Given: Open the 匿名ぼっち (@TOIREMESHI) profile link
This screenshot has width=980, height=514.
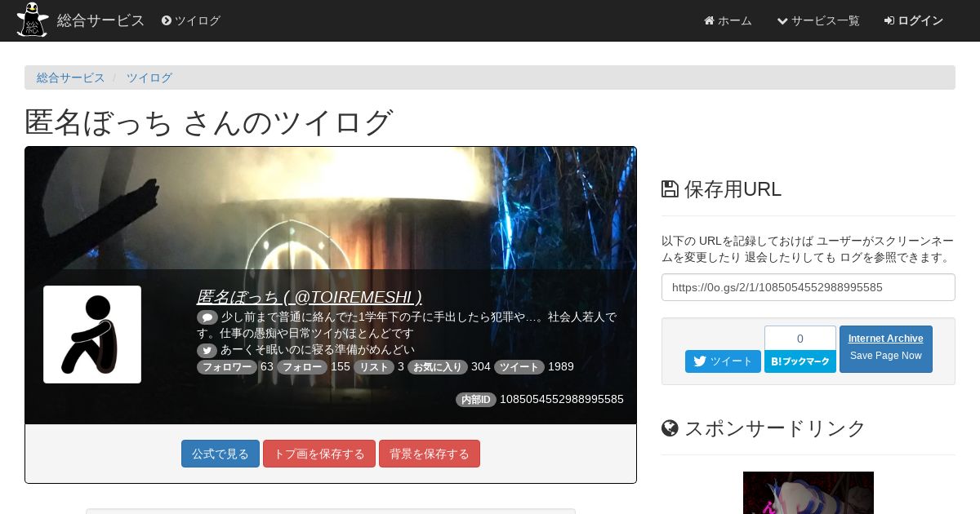Looking at the screenshot, I should pos(310,297).
